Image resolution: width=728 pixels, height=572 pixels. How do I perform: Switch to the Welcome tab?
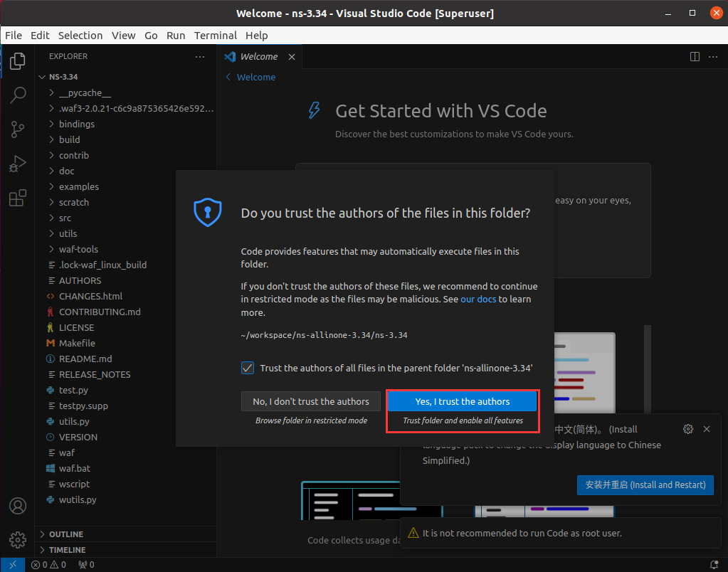tap(258, 56)
